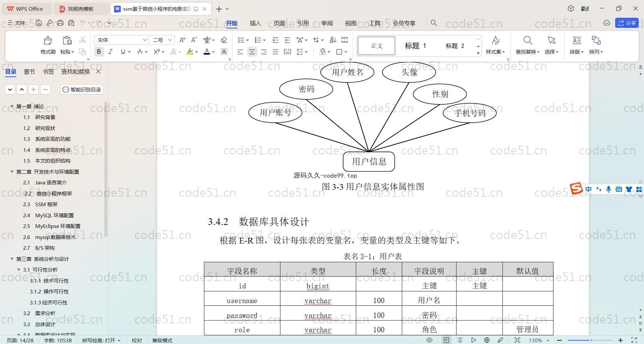The height and width of the screenshot is (344, 644).
Task: Open the Styles set (样式集)
Action: pyautogui.click(x=495, y=45)
